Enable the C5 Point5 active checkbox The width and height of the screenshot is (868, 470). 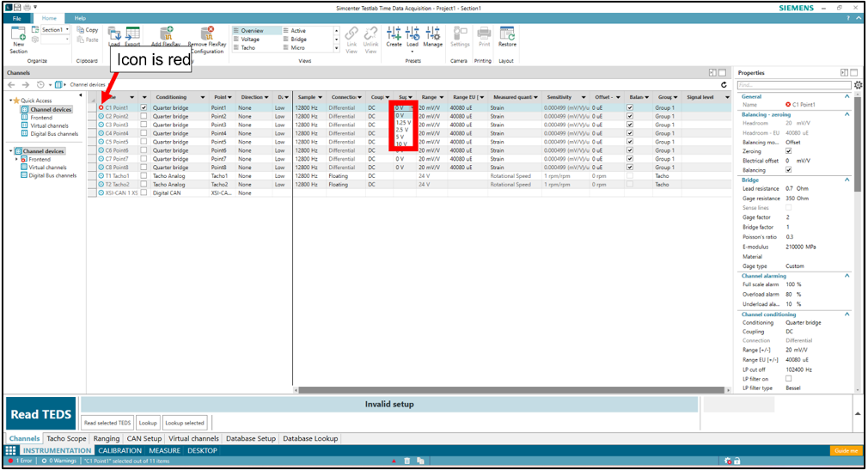coord(144,142)
